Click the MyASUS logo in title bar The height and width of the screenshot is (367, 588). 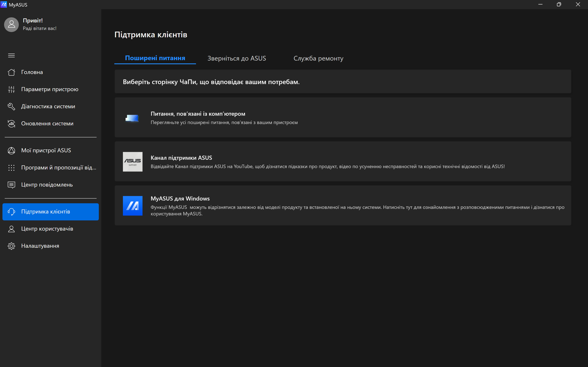[x=4, y=4]
